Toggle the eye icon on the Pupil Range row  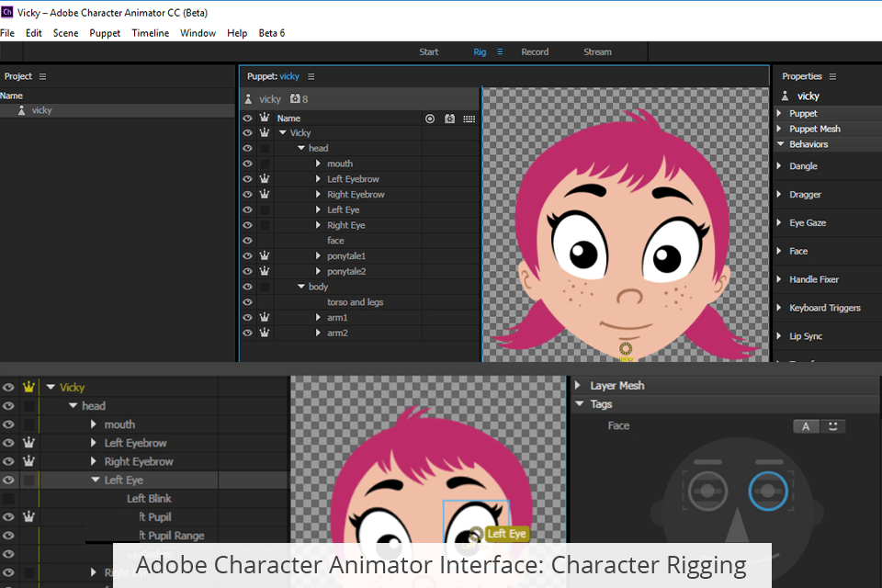pyautogui.click(x=8, y=535)
